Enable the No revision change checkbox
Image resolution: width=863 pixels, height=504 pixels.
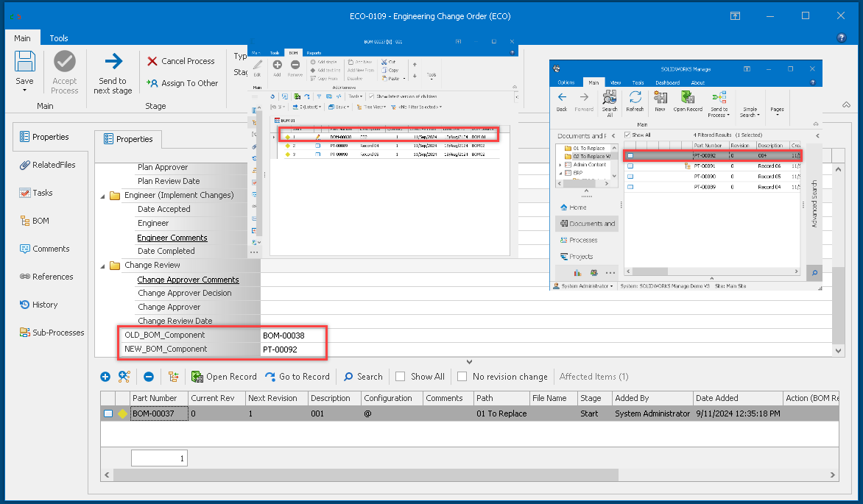tap(462, 376)
